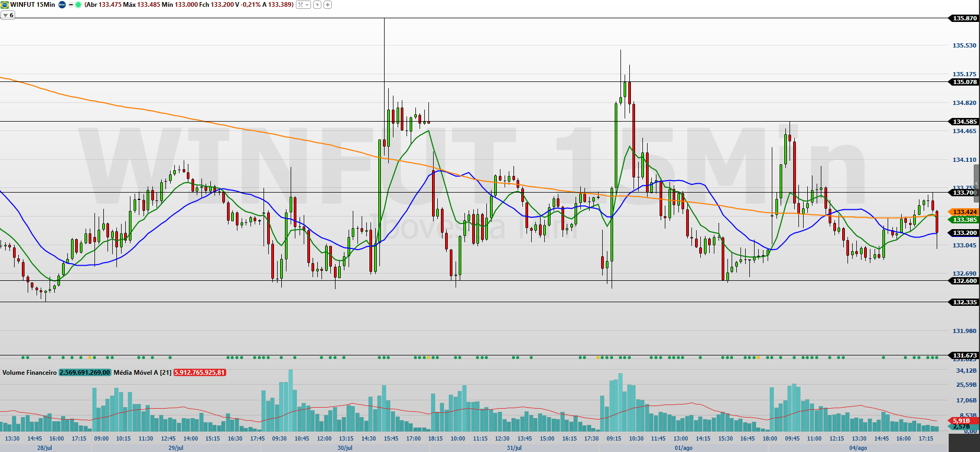Click the plus button to add a chart

328,5
